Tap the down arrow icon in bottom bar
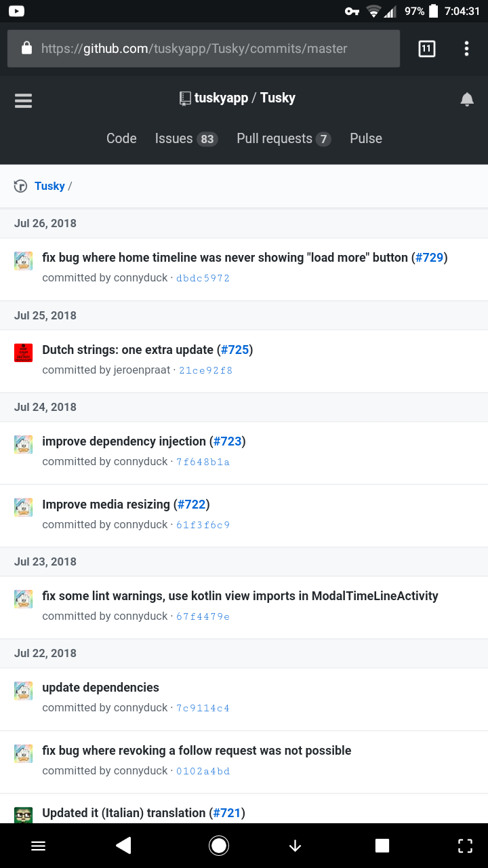 click(x=295, y=846)
